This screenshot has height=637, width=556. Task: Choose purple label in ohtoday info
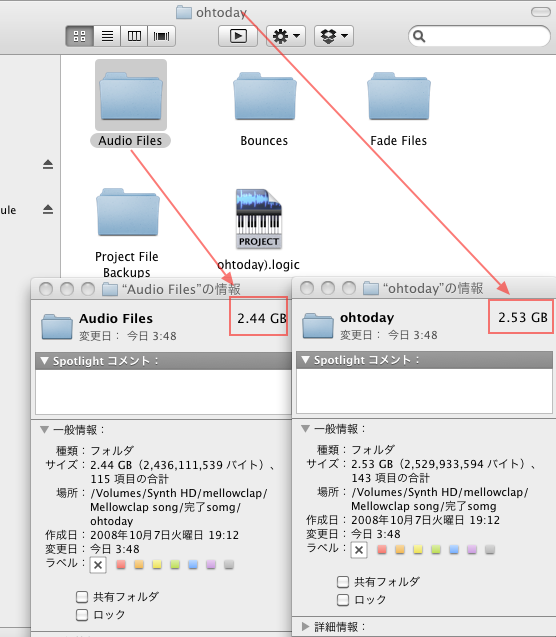[472, 550]
